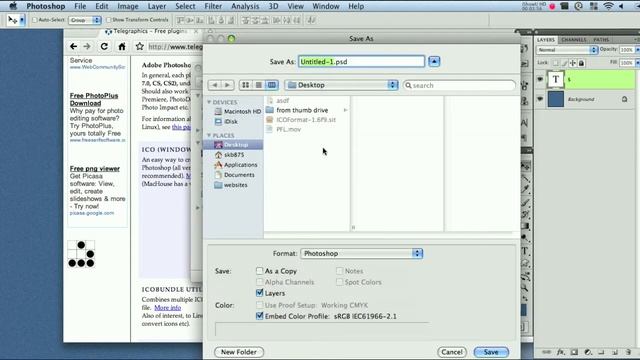
Task: Uncheck the Layers checkbox
Action: pos(259,293)
